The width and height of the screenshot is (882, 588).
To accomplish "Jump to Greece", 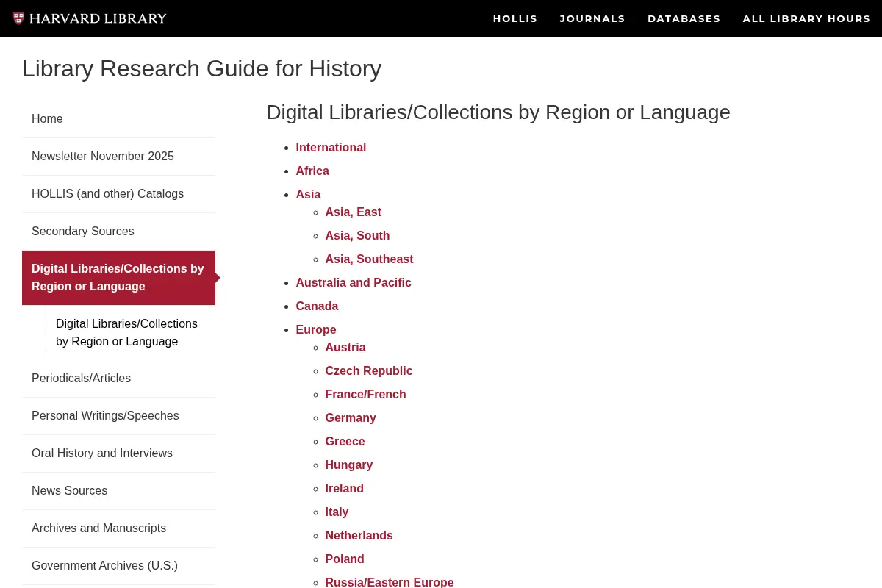I will [345, 442].
